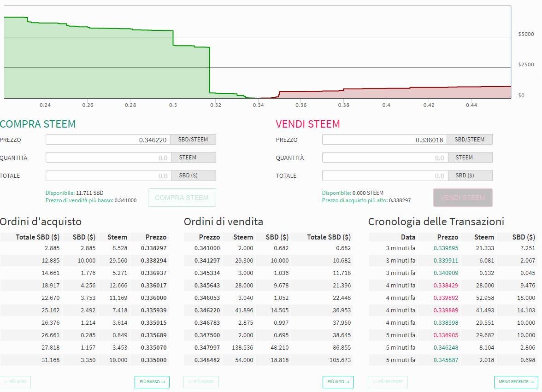Click the Data header in transaction history
Screen dimensions: 542x392
[x=408, y=237]
